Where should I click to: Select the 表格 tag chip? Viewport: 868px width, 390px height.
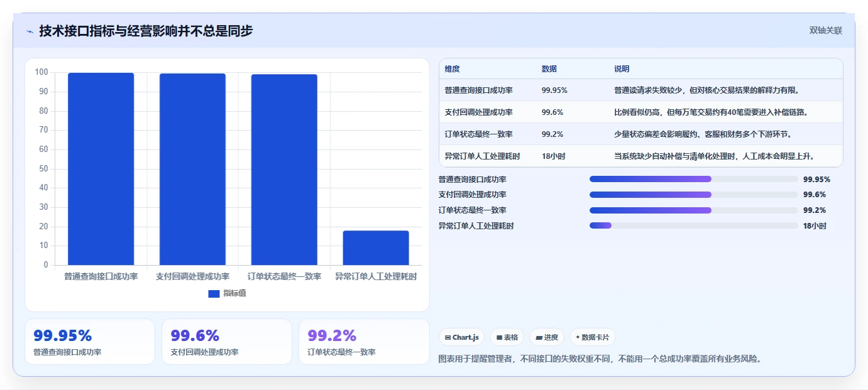[507, 337]
